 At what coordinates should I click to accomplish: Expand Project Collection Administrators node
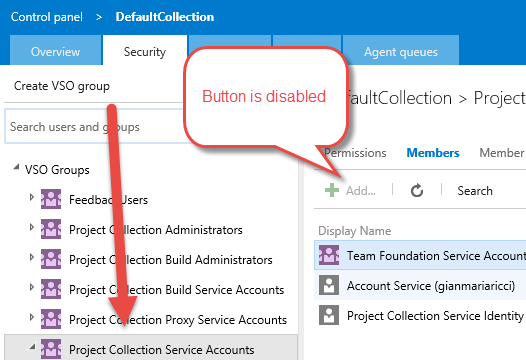[x=32, y=227]
